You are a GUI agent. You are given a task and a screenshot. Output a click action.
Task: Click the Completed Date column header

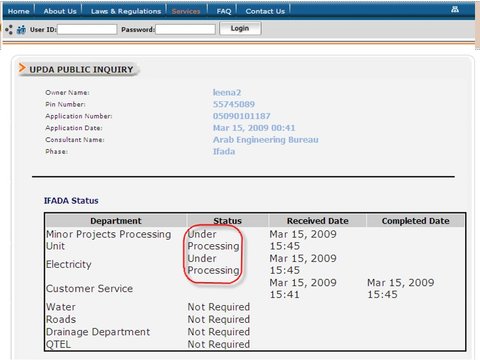(415, 221)
